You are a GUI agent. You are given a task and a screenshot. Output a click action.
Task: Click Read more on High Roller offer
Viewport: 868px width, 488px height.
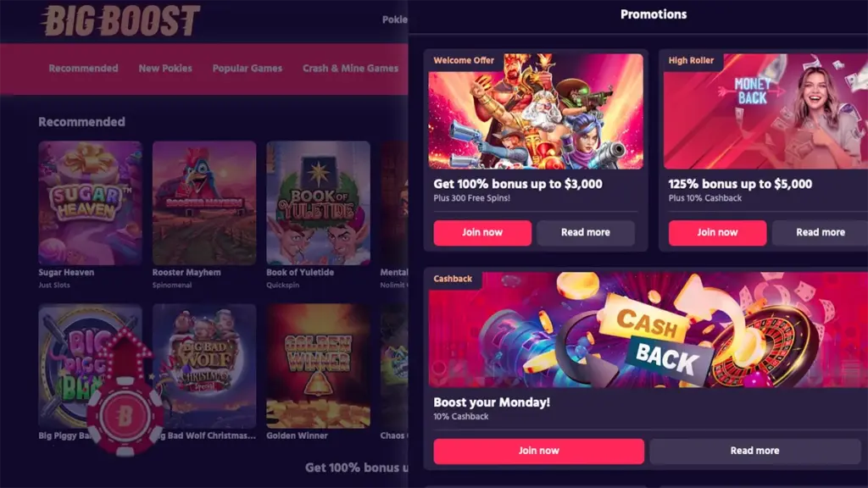coord(820,233)
